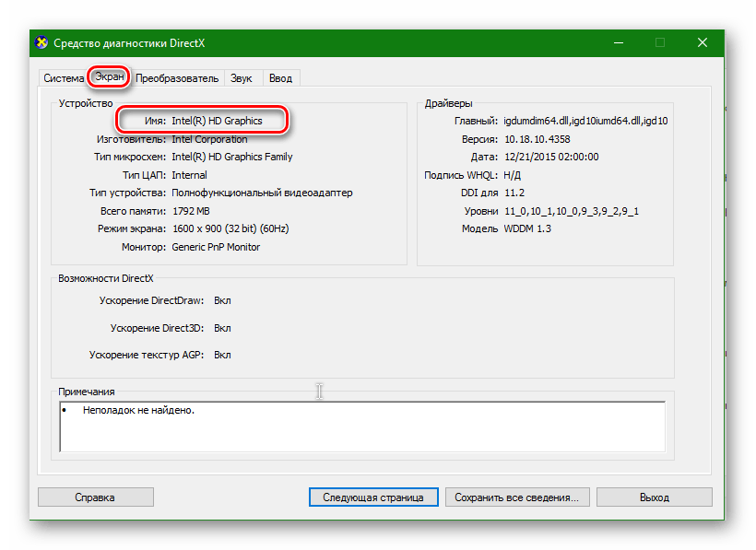Click the driver version 10.18.10.4358 text
This screenshot has width=756, height=550.
(x=537, y=139)
